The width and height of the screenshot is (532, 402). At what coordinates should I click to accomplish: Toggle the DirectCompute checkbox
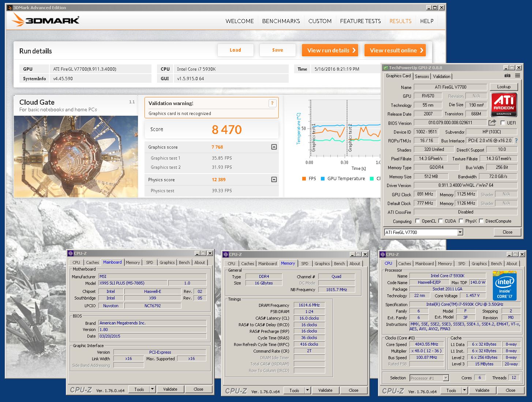481,221
